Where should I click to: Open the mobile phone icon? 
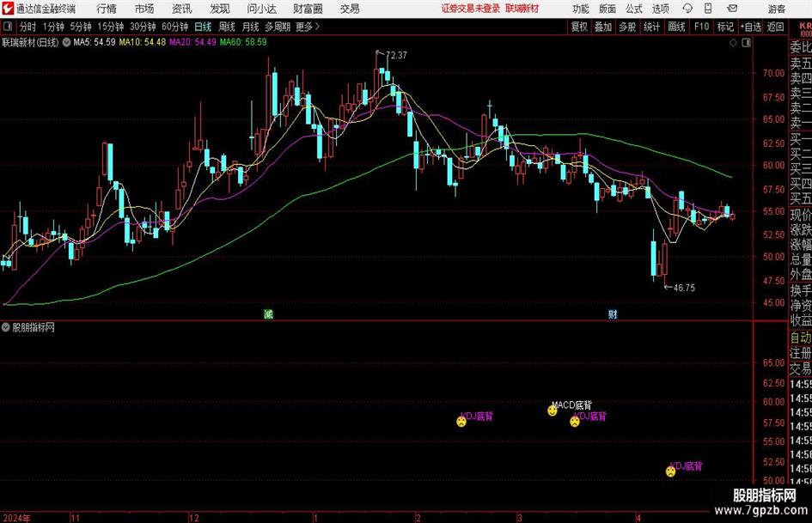click(x=708, y=9)
